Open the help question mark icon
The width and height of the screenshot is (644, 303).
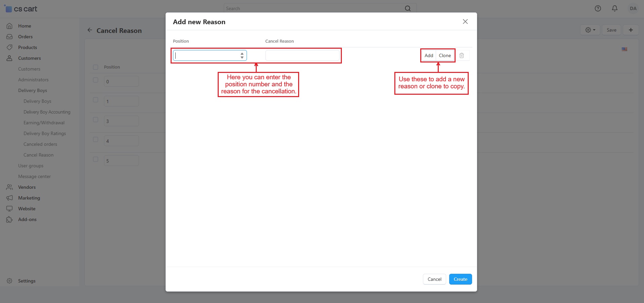598,9
